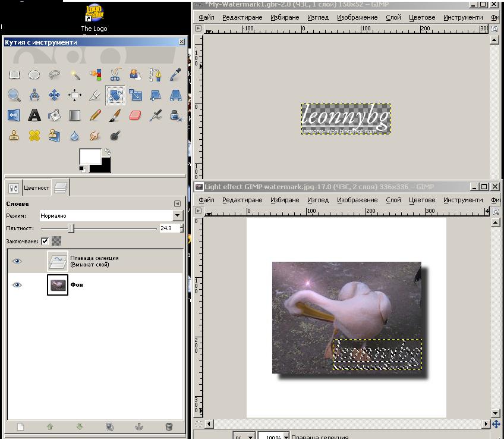Image resolution: width=504 pixels, height=439 pixels.
Task: Pick the Clone stamp tool
Action: coord(14,135)
